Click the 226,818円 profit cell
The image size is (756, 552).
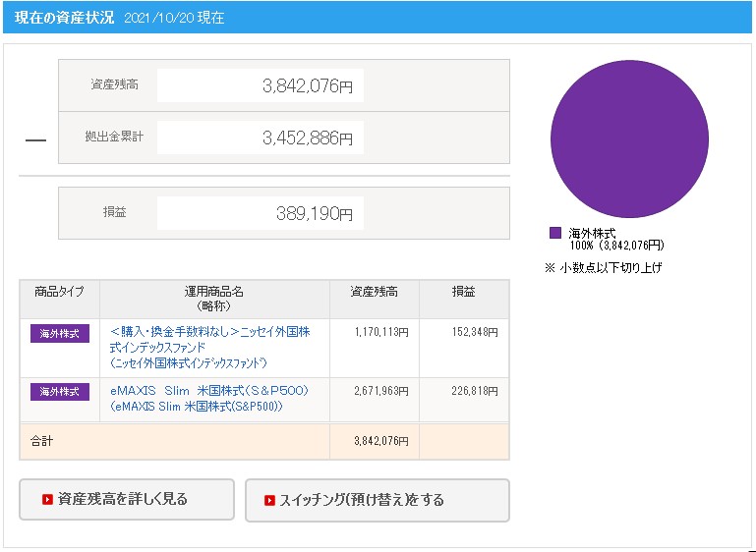(x=464, y=400)
